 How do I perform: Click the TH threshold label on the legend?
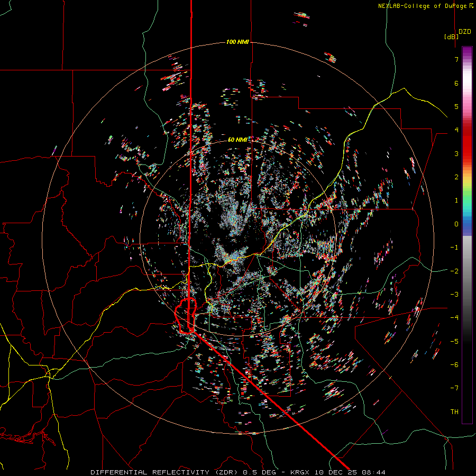pos(454,412)
